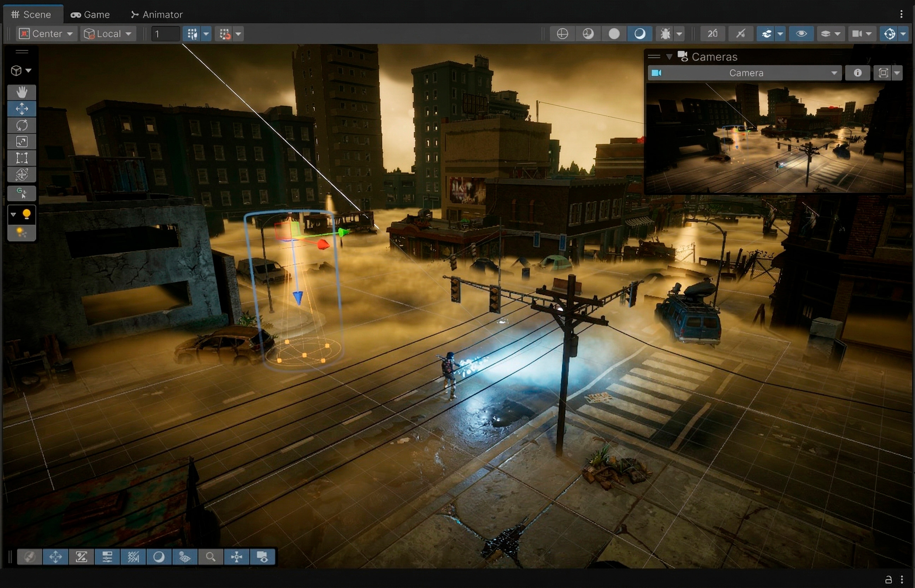Click the wireframe globe shading icon
The height and width of the screenshot is (588, 915).
tap(562, 34)
